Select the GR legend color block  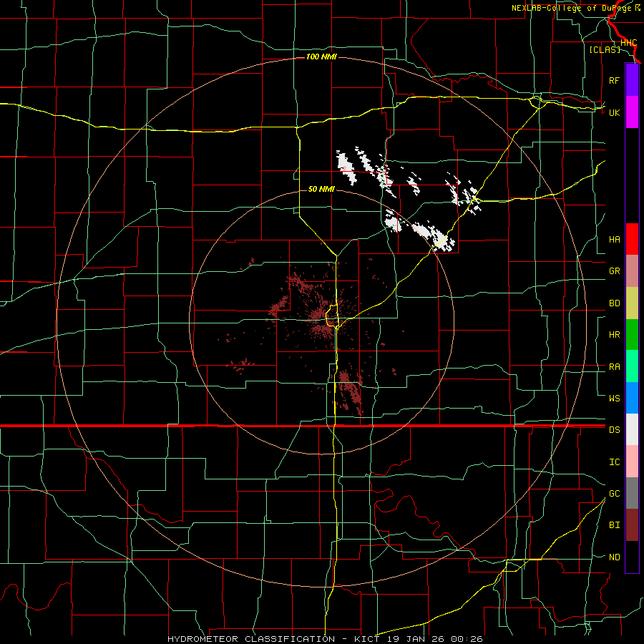632,270
